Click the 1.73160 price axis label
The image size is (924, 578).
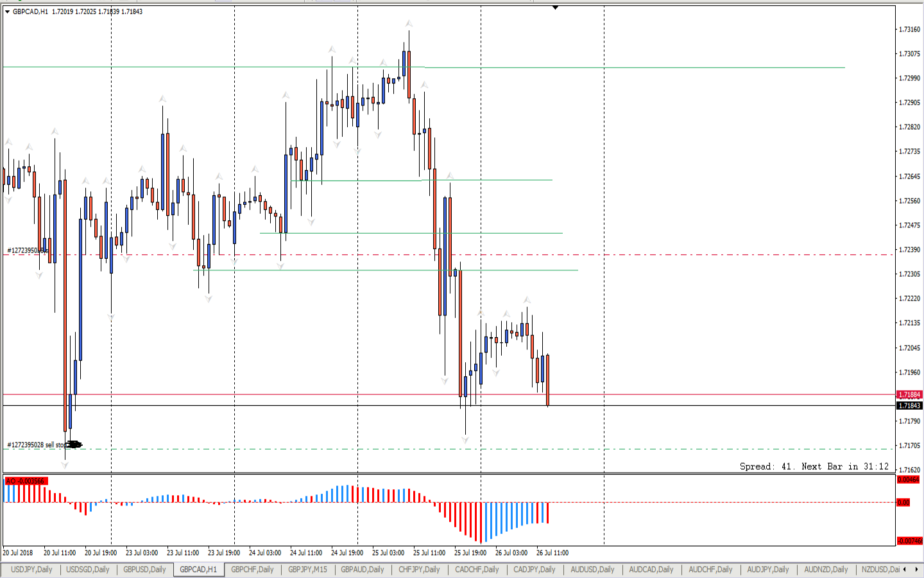pyautogui.click(x=910, y=30)
